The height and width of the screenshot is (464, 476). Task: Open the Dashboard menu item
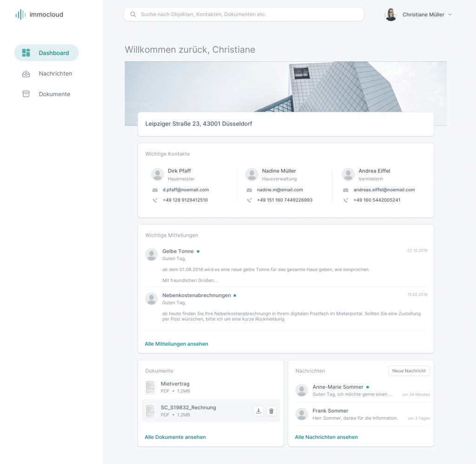tap(46, 53)
